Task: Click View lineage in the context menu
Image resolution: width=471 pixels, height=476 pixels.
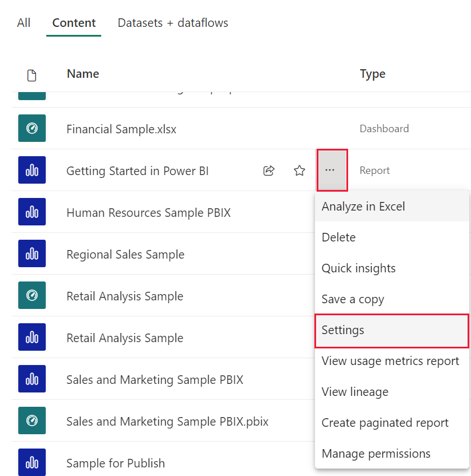Action: point(354,392)
